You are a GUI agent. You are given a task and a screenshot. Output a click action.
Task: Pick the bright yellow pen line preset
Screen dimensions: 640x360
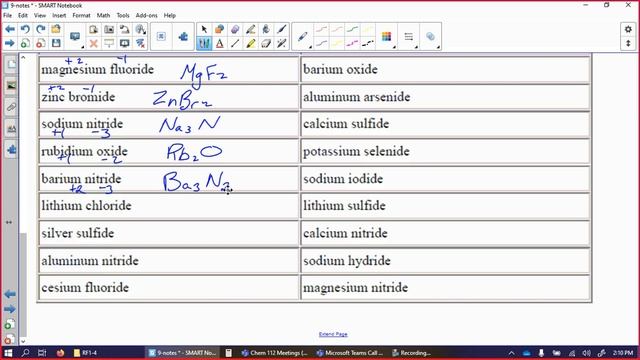coord(337,43)
